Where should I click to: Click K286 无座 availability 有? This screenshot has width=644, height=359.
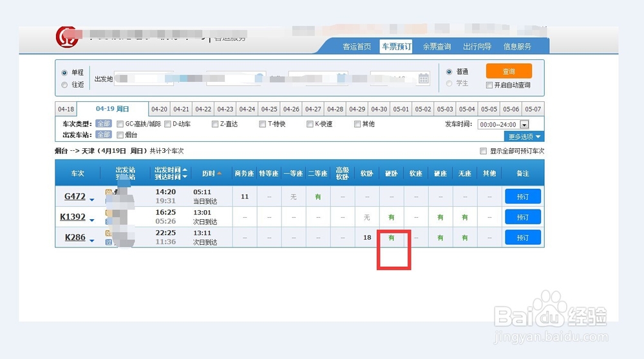(465, 238)
